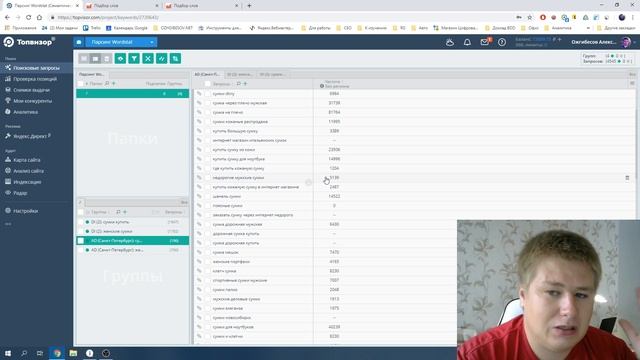Screen dimensions: 640x360
Task: Click the cloud-like icon left of the bell
Action: tap(450, 42)
